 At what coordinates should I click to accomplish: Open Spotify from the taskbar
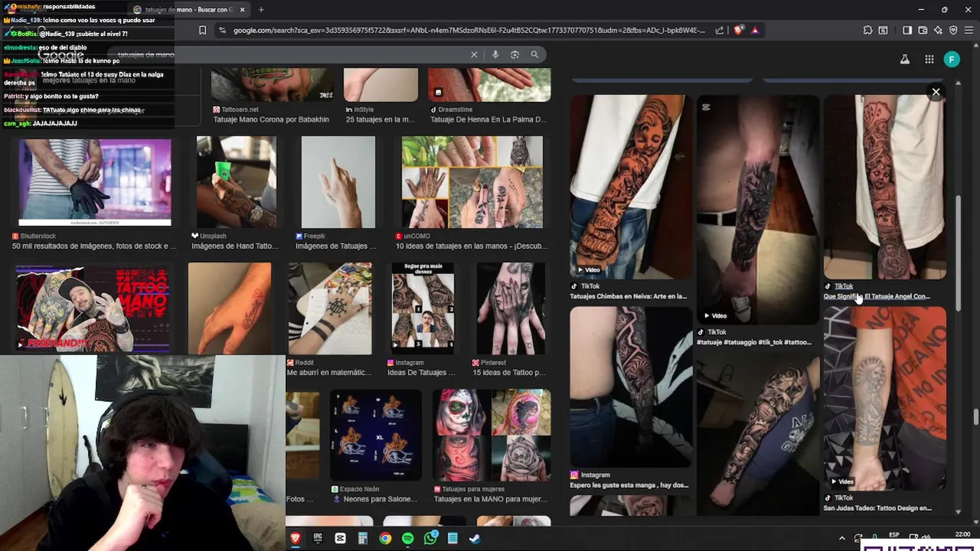coord(407,539)
